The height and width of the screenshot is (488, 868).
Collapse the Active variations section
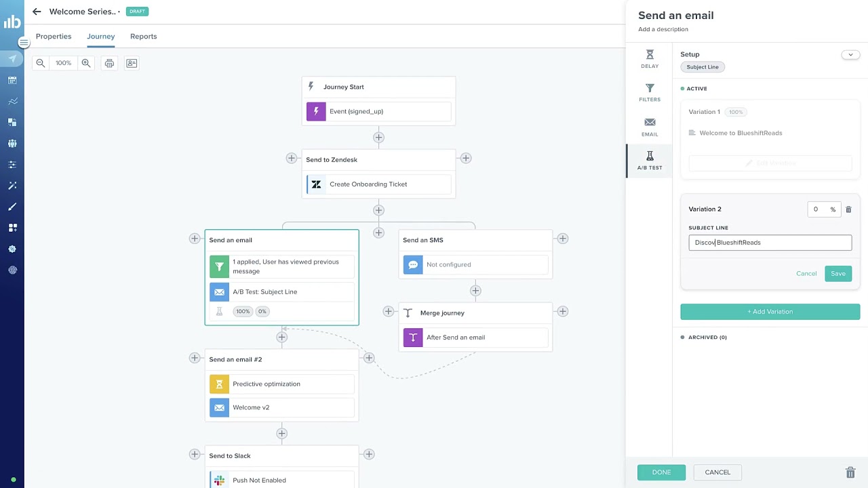point(683,89)
